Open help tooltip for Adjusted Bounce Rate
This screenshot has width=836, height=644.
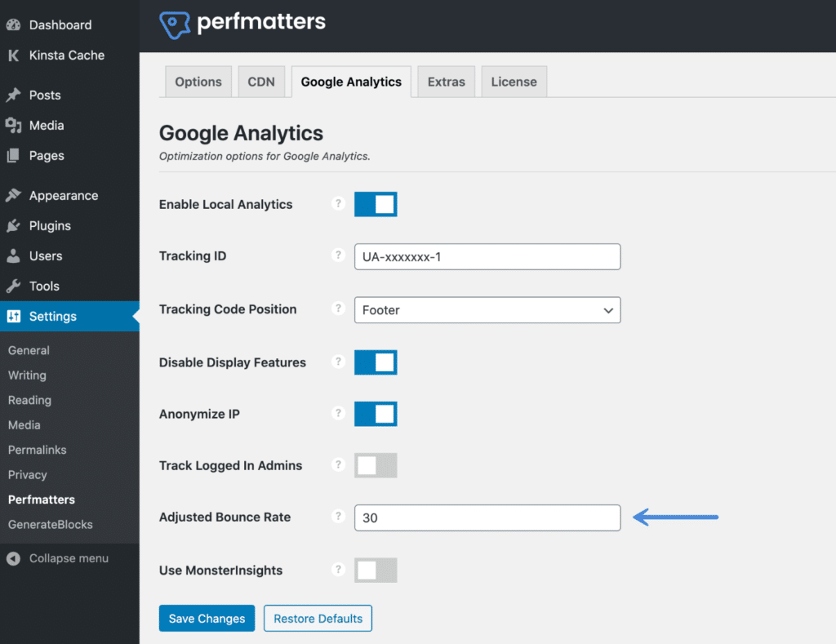coord(338,517)
